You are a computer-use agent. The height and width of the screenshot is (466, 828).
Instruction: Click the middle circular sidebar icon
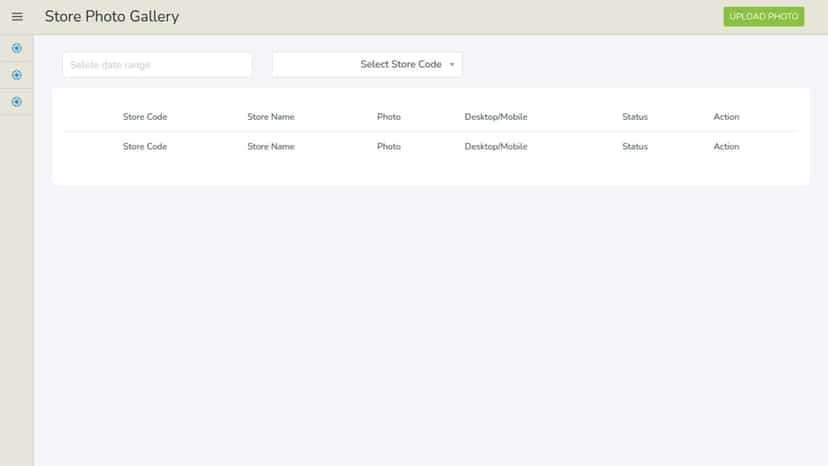(17, 75)
